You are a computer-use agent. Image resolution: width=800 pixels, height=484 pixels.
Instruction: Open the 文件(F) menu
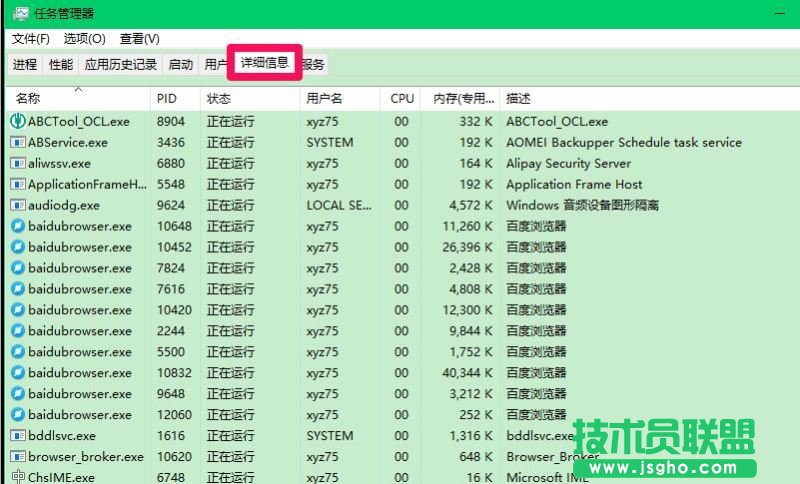tap(31, 39)
